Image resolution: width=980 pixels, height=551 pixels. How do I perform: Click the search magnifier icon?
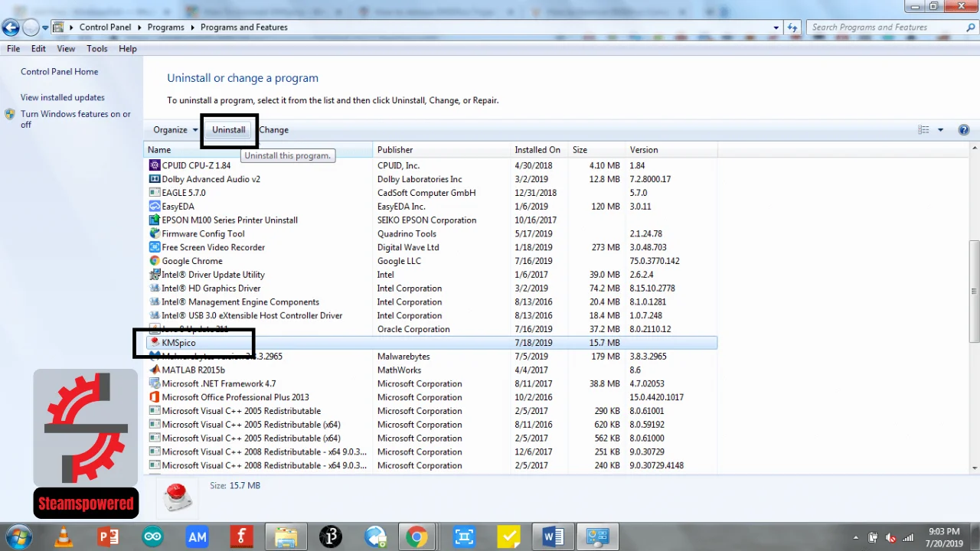pos(970,28)
